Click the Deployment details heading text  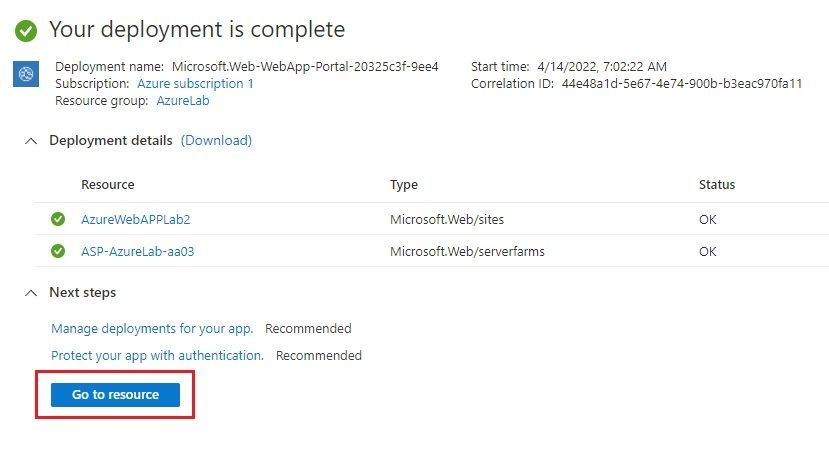(x=110, y=141)
